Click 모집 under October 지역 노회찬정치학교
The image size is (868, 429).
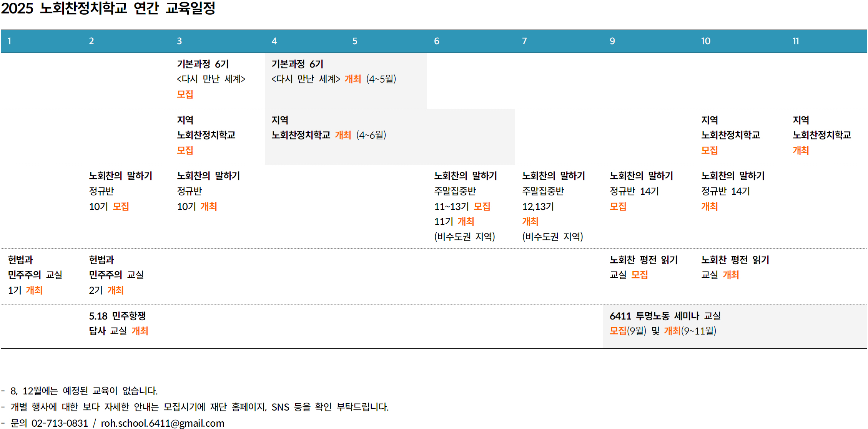(x=709, y=151)
